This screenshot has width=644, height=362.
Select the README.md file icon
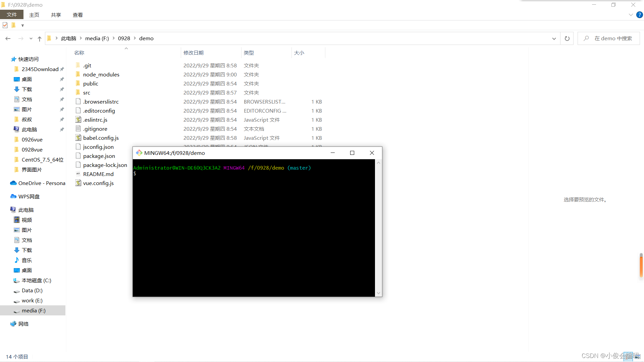[x=78, y=174]
